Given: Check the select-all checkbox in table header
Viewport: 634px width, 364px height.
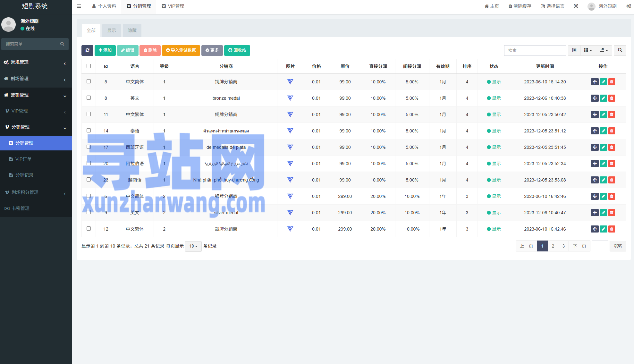Looking at the screenshot, I should [x=89, y=66].
